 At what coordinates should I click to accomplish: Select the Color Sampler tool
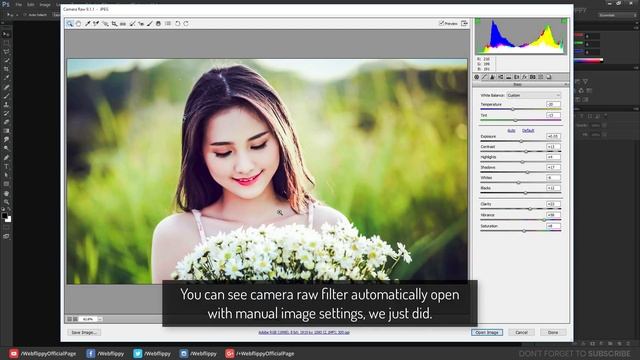[96, 24]
